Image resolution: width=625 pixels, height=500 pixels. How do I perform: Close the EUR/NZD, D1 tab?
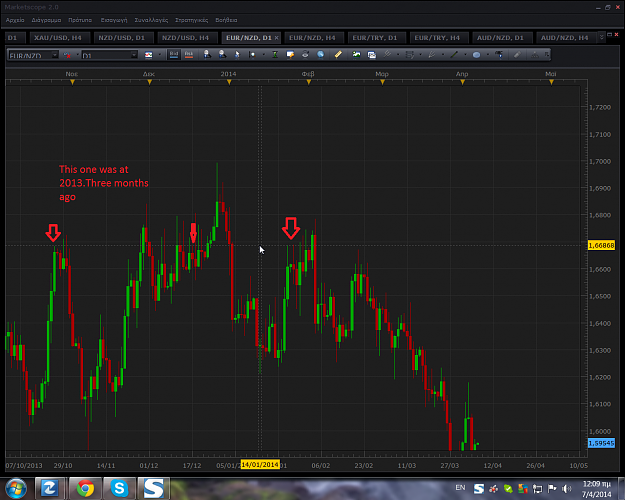coord(277,37)
